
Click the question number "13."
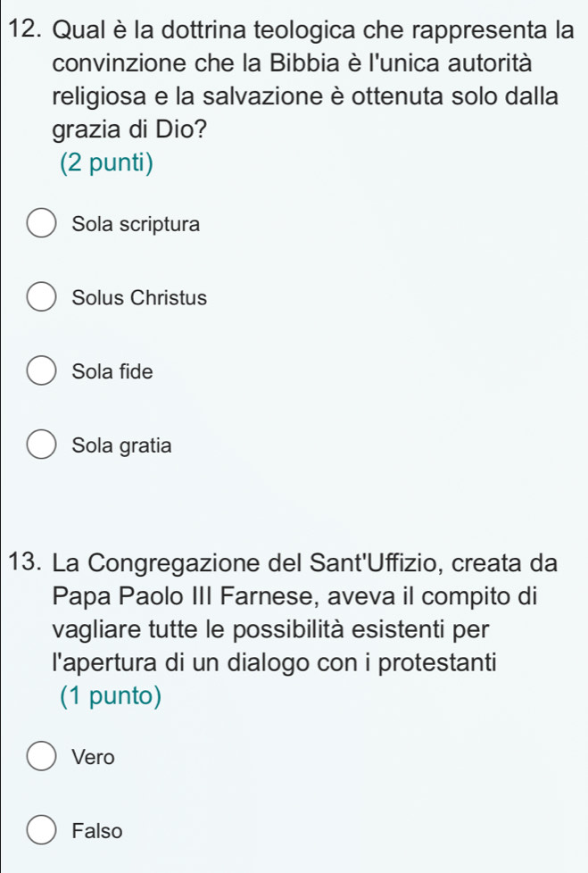(x=28, y=563)
